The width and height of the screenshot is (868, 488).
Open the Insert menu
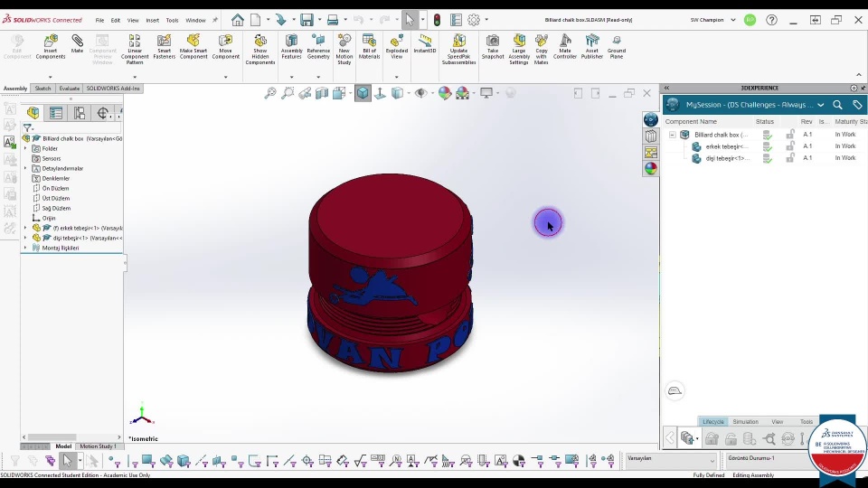pos(152,20)
